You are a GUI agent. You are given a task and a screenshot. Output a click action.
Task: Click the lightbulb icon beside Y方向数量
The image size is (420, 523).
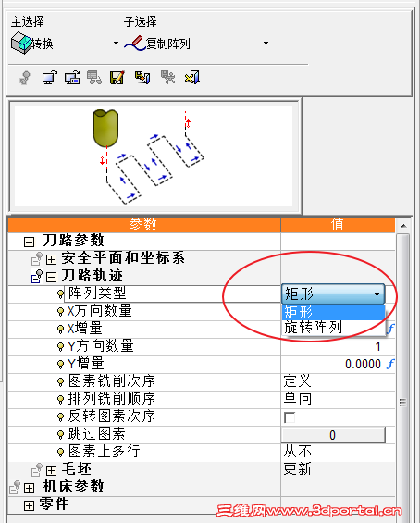click(x=60, y=347)
